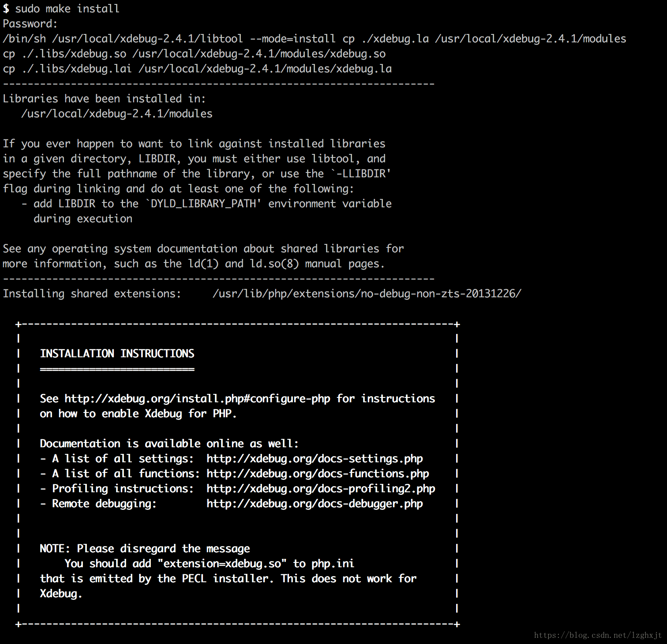Click 'in a given directory, LIBDIR' line

pos(194,159)
